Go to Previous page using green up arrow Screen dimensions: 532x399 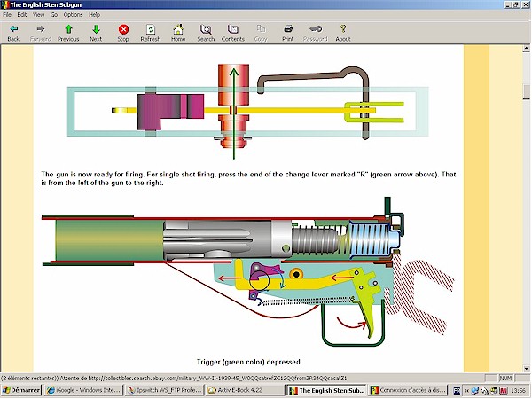pyautogui.click(x=68, y=33)
